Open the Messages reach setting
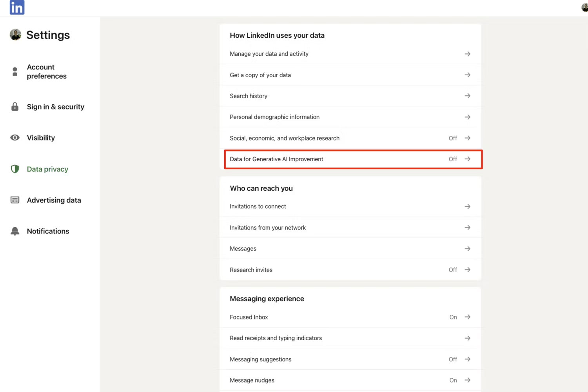The width and height of the screenshot is (588, 392). coord(350,249)
